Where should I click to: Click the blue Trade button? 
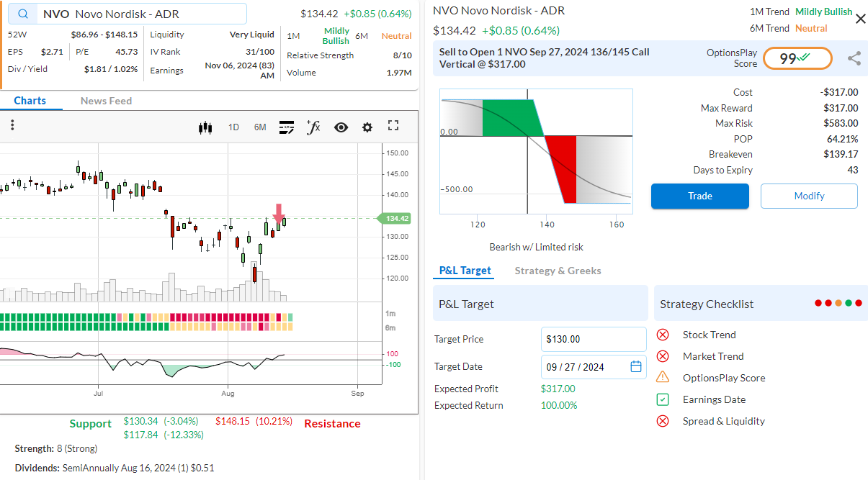(700, 196)
